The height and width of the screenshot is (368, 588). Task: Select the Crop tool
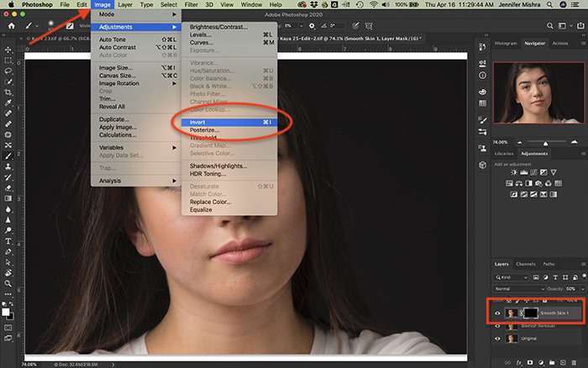tap(8, 92)
